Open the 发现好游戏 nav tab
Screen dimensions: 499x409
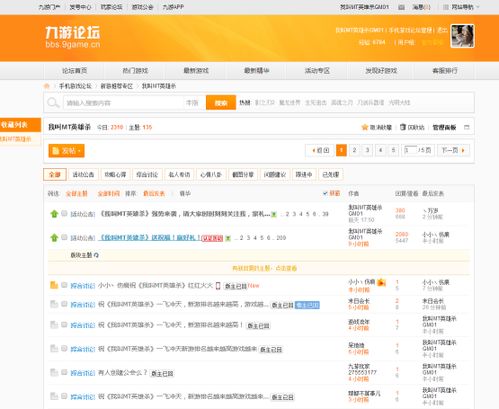381,71
